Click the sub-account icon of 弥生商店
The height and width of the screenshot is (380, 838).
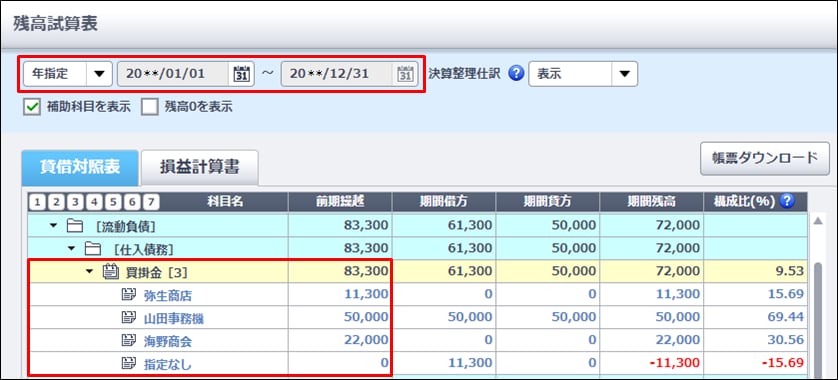click(129, 294)
